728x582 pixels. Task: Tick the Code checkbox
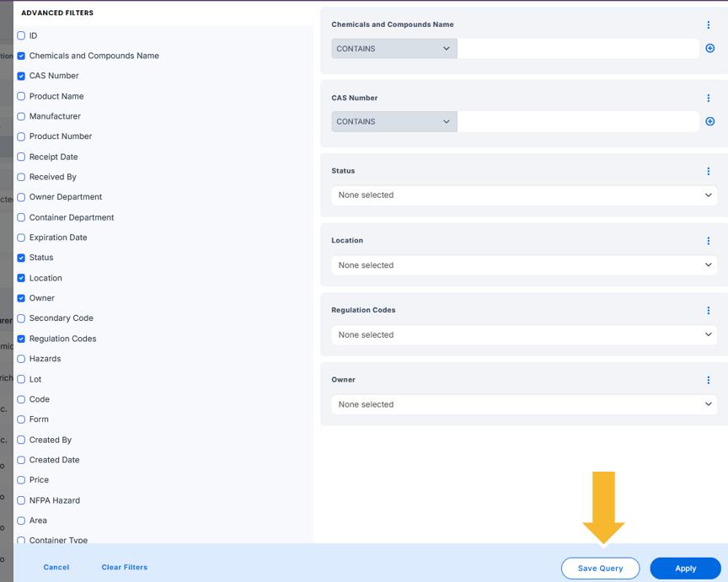(x=21, y=399)
